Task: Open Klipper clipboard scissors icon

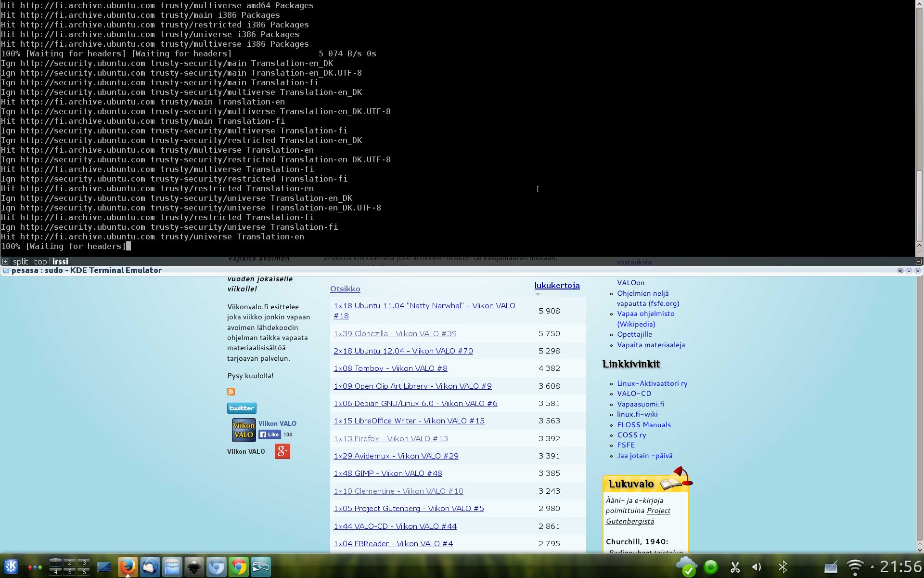Action: click(735, 567)
